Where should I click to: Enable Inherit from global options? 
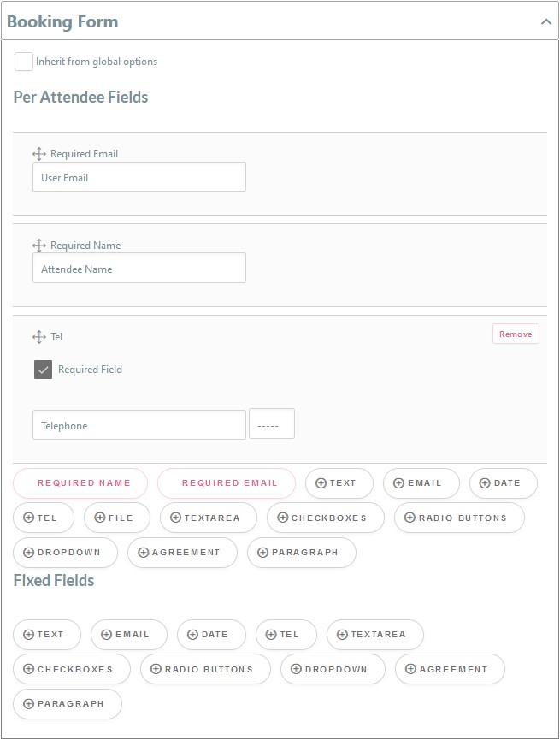pos(24,62)
